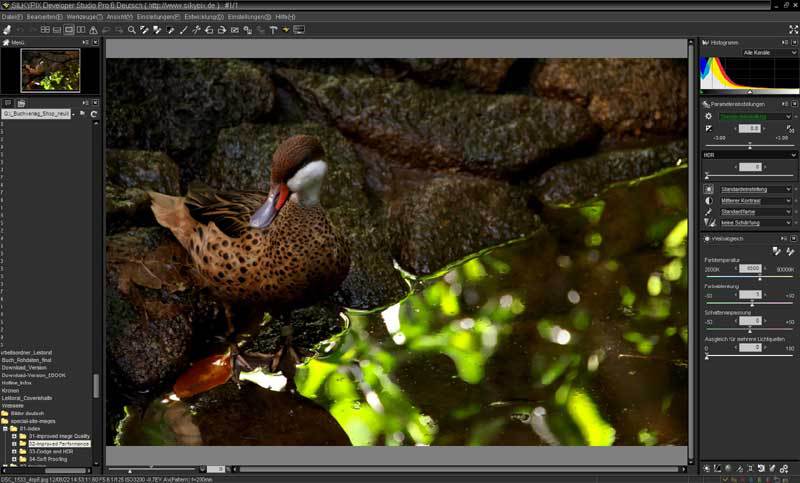
Task: Open the keine Schärfung dropdown
Action: 756,223
